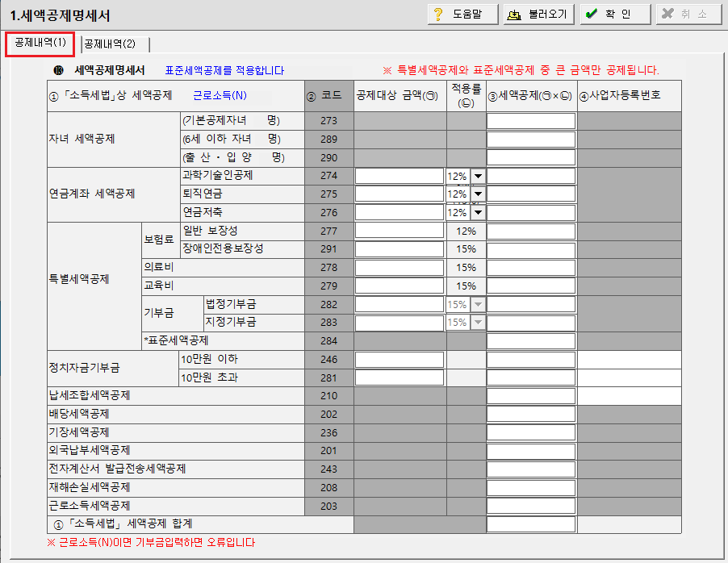This screenshot has height=563, width=728.
Task: Click the 정치자금기부금 row header
Action: click(x=113, y=369)
